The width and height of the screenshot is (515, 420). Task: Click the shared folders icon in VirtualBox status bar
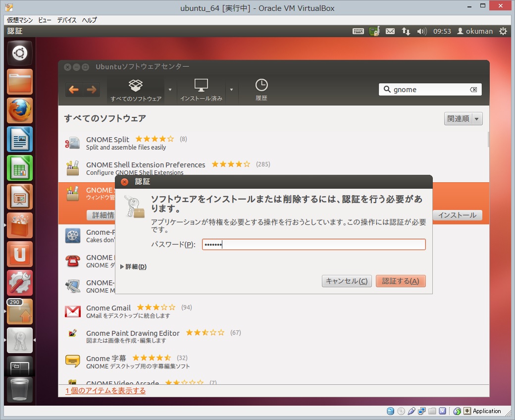click(x=432, y=411)
